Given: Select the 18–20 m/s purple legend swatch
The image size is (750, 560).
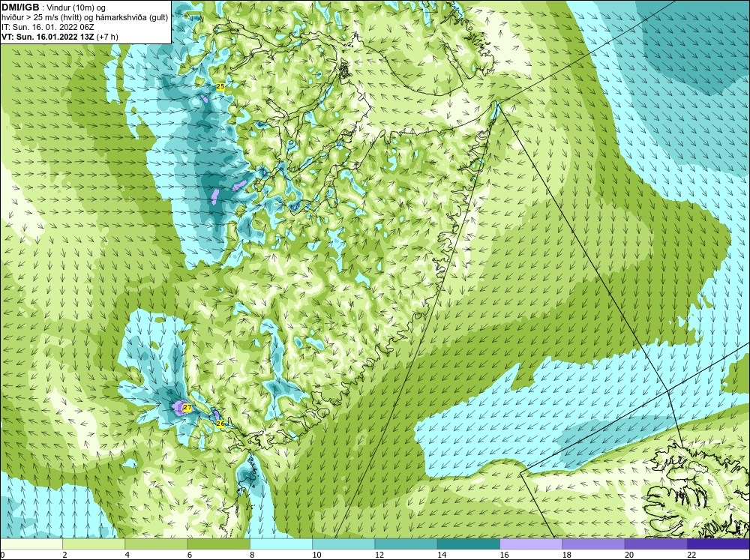Looking at the screenshot, I should 593,544.
